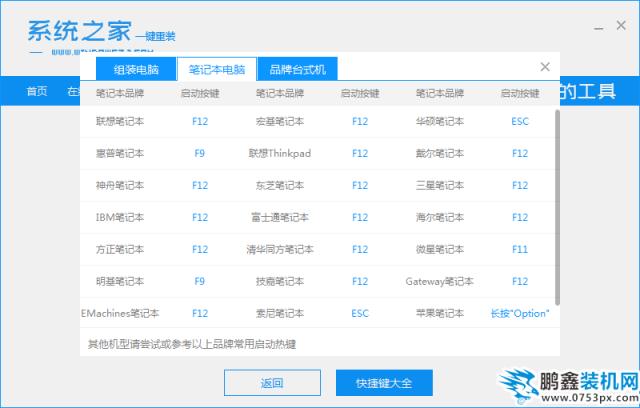Viewport: 640px width, 408px height.
Task: Select 联想笔记本 brand cell
Action: point(120,121)
